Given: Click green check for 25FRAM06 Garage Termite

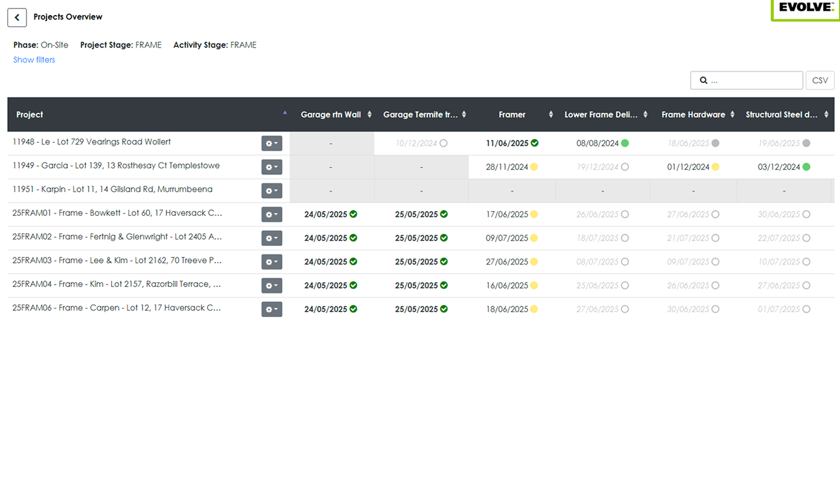Looking at the screenshot, I should pyautogui.click(x=444, y=309).
